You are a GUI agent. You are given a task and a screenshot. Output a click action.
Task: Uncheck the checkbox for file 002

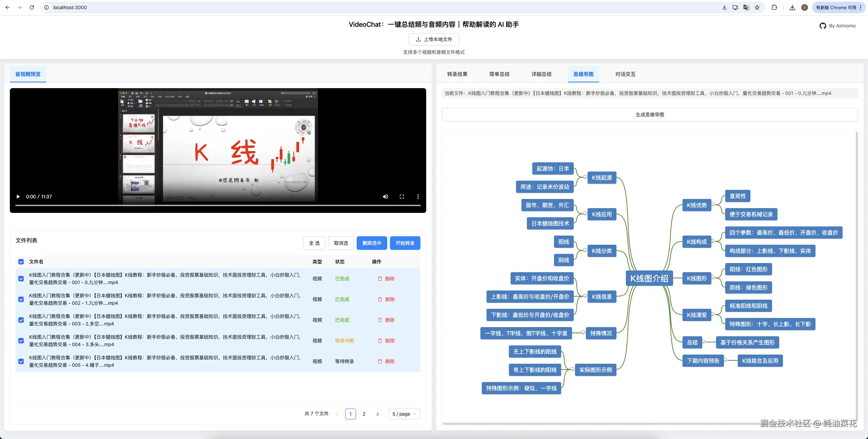(x=21, y=299)
